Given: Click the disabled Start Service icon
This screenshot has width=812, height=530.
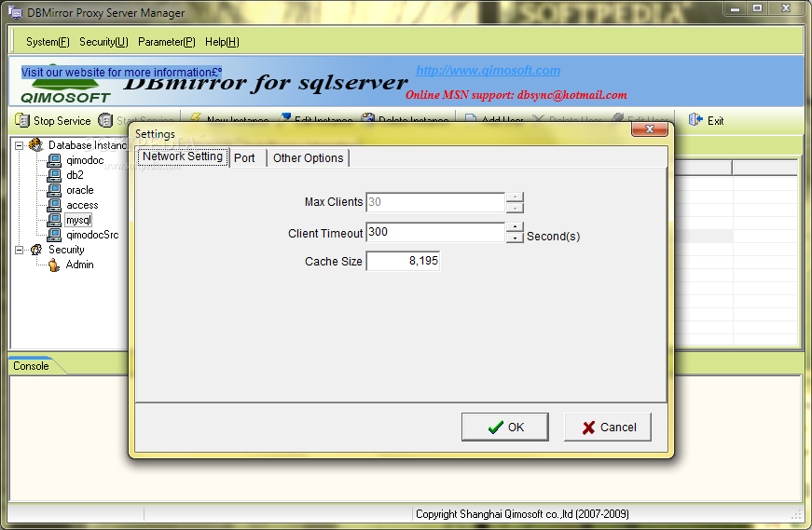Looking at the screenshot, I should click(105, 120).
